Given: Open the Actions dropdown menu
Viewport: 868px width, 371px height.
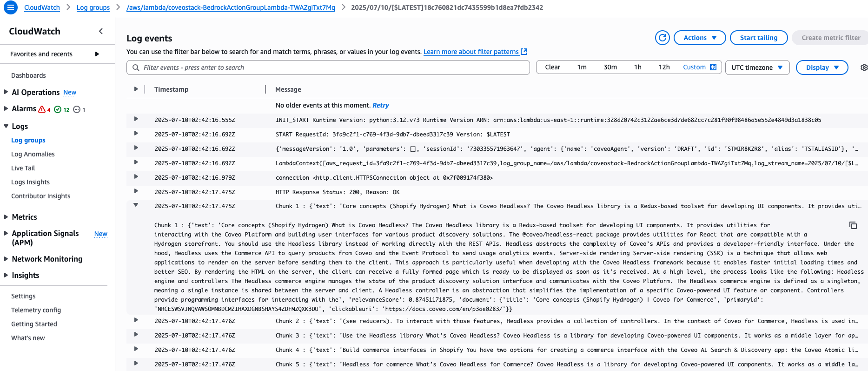Looking at the screenshot, I should 700,38.
